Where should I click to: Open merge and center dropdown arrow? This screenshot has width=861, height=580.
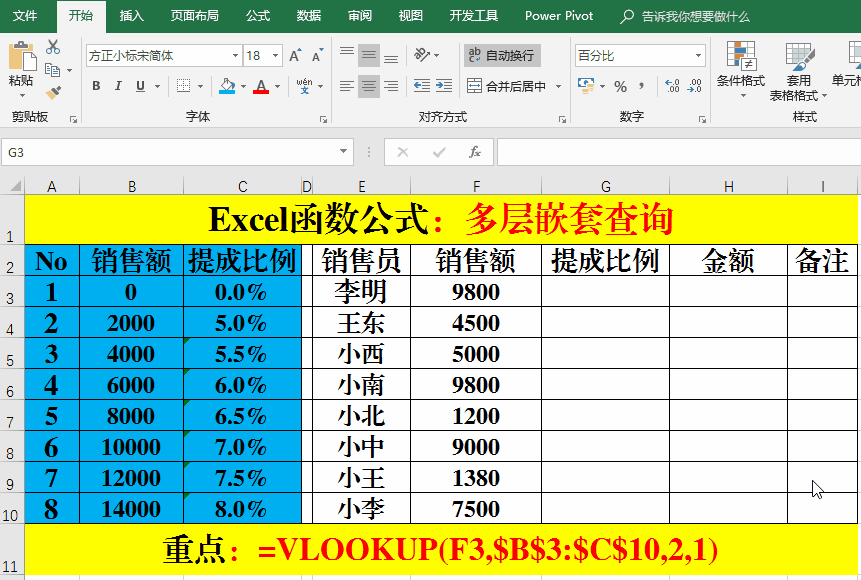(x=558, y=86)
